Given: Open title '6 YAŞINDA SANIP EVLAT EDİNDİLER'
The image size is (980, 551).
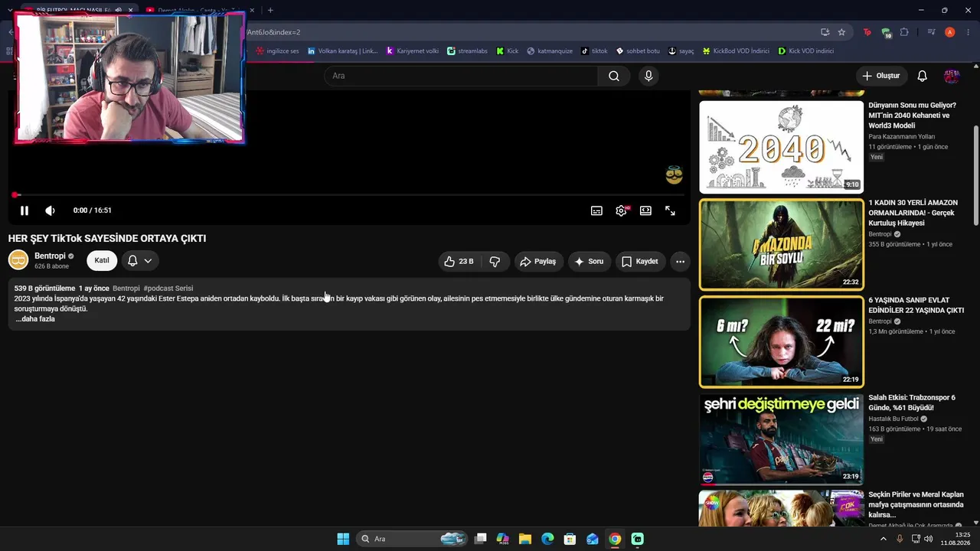Looking at the screenshot, I should [x=916, y=305].
